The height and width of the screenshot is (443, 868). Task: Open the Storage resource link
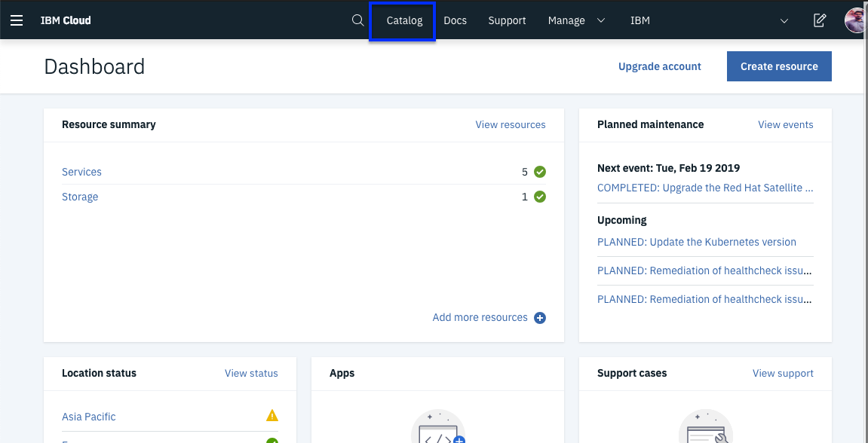[80, 197]
